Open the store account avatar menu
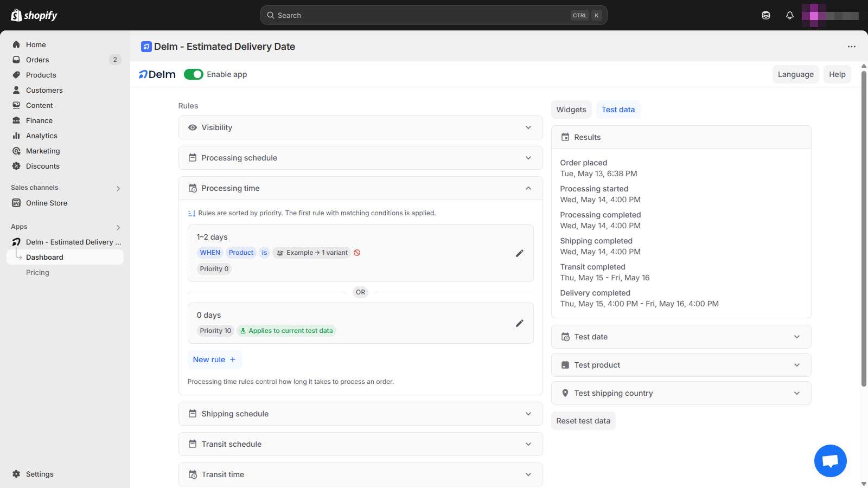 (830, 15)
